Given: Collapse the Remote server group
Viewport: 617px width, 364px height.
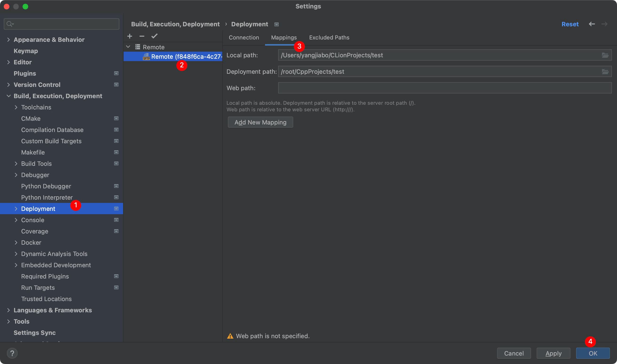Looking at the screenshot, I should (128, 46).
